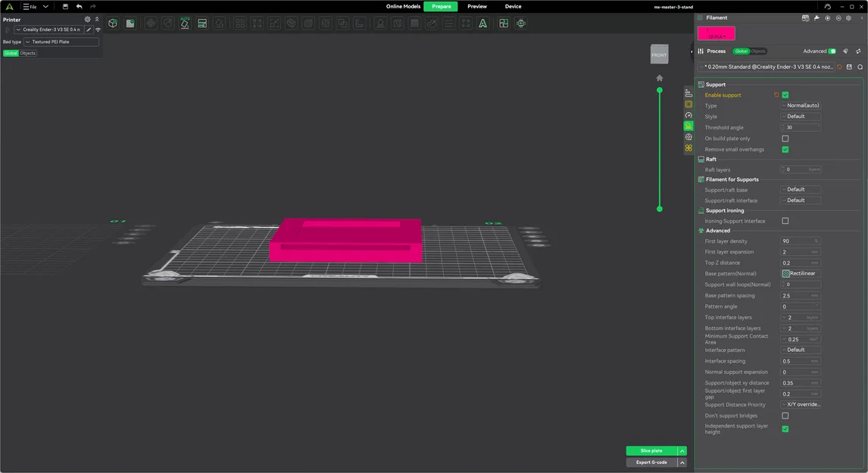Screen dimensions: 868x473
Task: Open the 0.20mm Standard process preset selector
Action: tap(767, 67)
